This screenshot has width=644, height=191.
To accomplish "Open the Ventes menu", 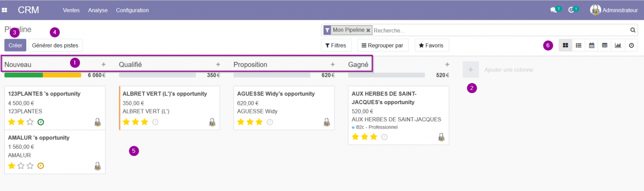I will (71, 10).
